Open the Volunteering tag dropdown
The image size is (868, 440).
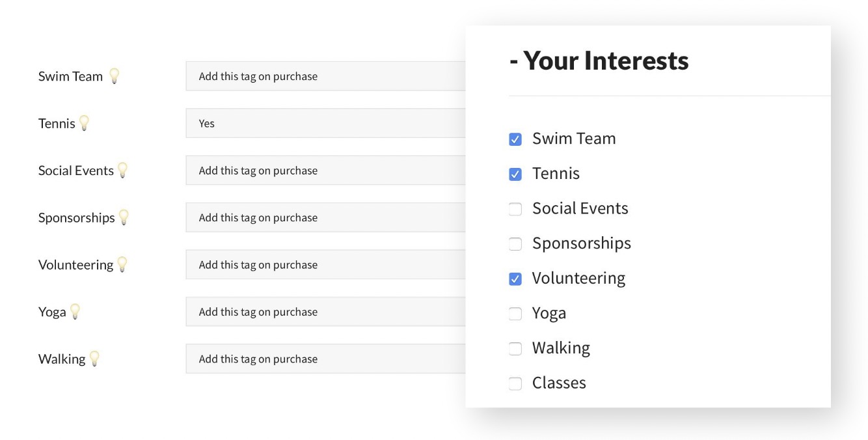tap(325, 265)
